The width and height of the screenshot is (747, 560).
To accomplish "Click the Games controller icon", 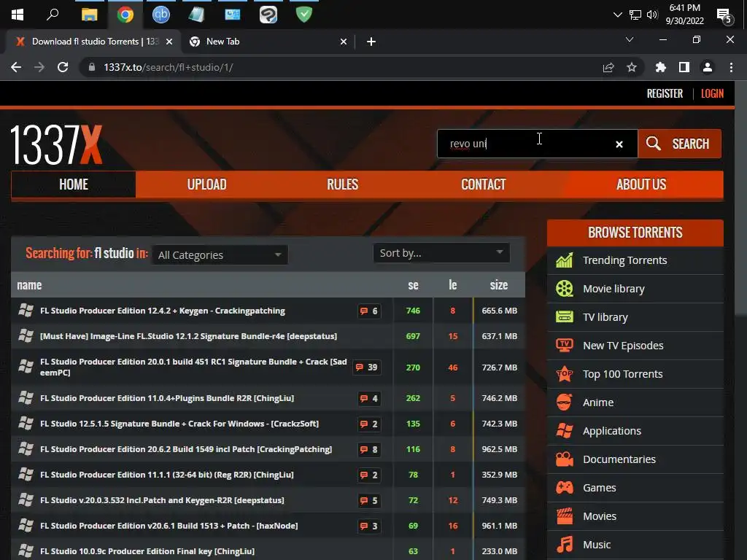I will point(565,488).
